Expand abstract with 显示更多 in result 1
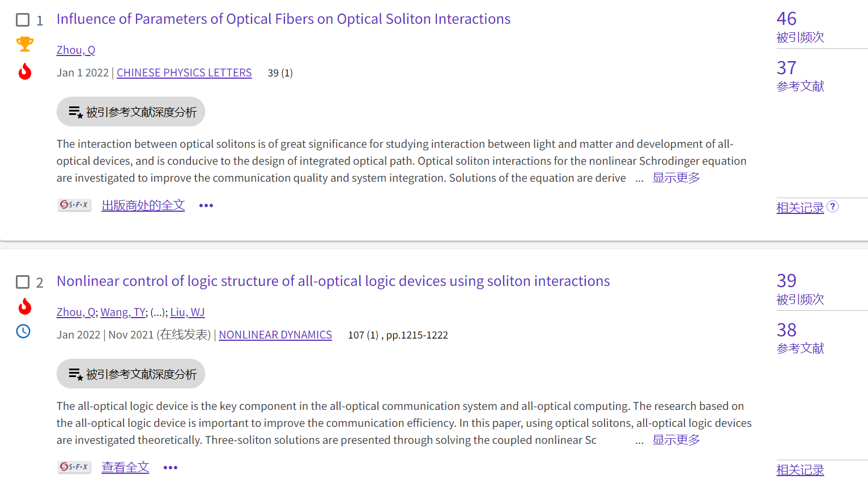The height and width of the screenshot is (488, 868). pos(676,178)
